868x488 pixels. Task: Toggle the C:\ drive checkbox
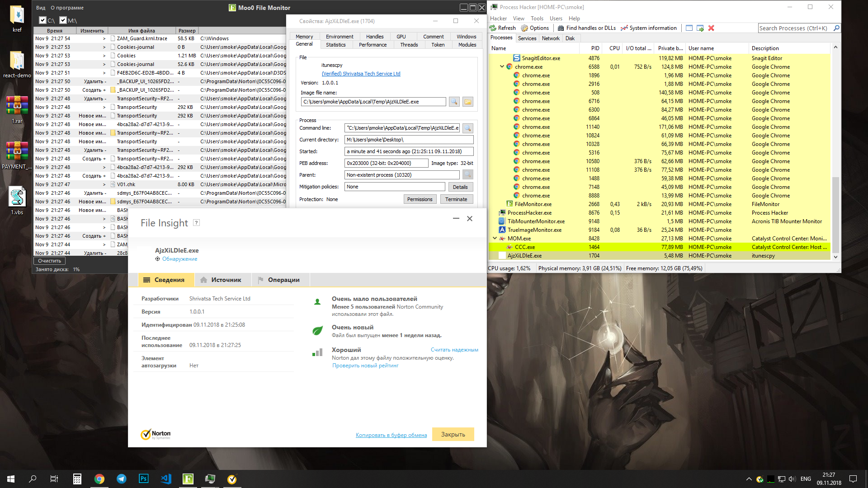coord(42,20)
